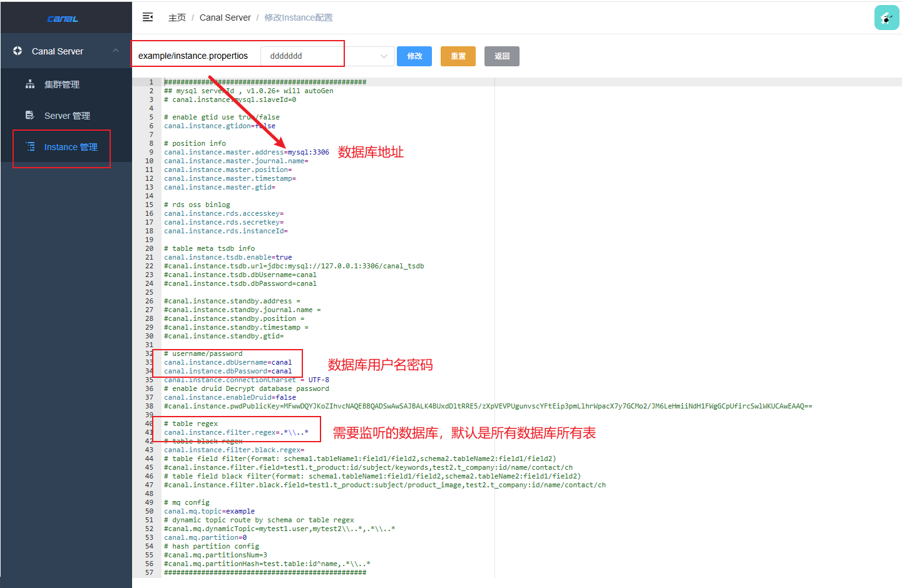Click line canal.instance.master.address=mysql:3306
Image resolution: width=902 pixels, height=588 pixels.
247,152
